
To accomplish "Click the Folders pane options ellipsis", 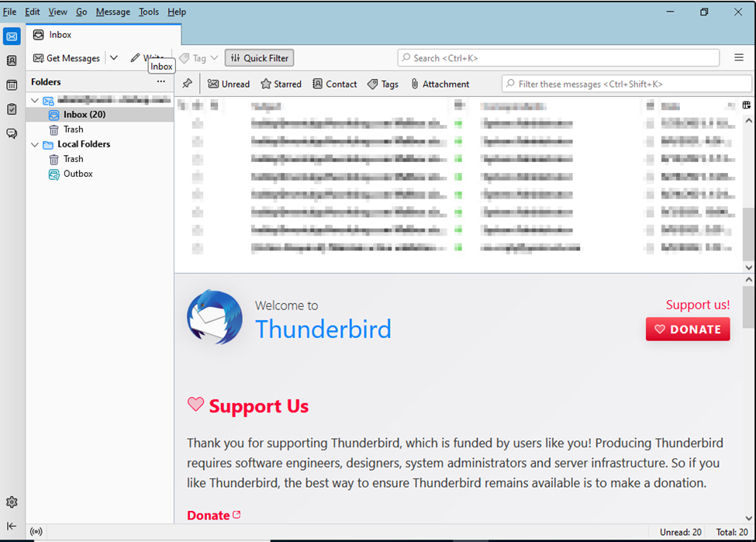I will tap(161, 81).
